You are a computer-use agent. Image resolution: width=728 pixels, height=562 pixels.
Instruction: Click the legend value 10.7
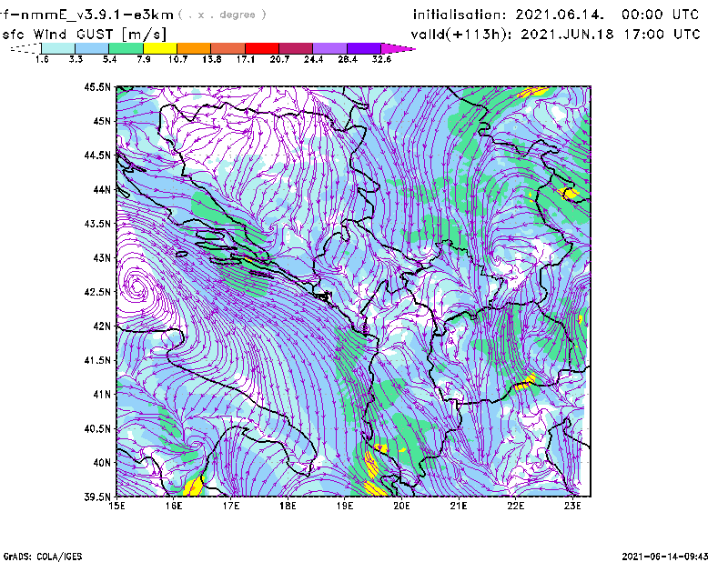click(x=177, y=59)
